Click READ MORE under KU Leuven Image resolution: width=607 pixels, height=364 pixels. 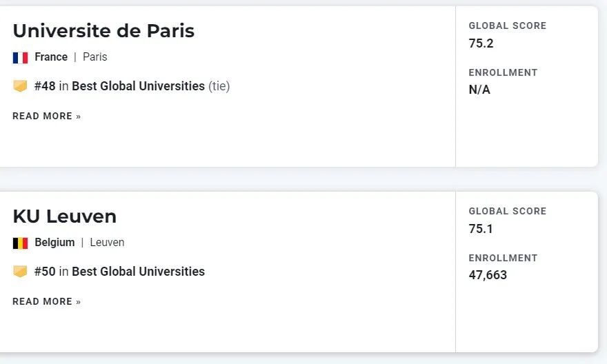(x=47, y=302)
